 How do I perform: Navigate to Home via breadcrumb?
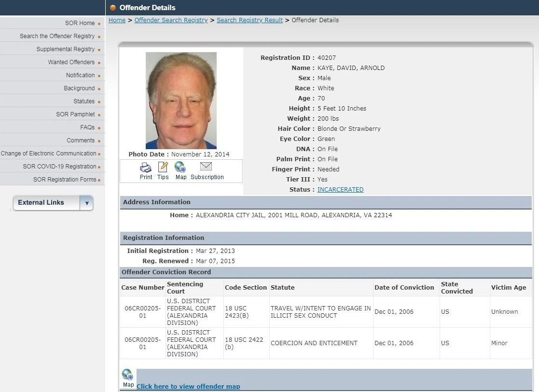(117, 20)
